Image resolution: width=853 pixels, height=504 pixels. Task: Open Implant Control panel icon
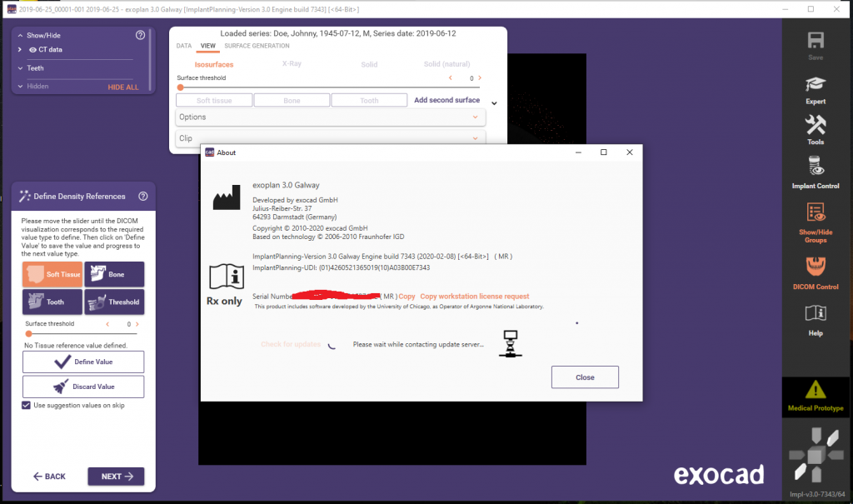coord(816,167)
